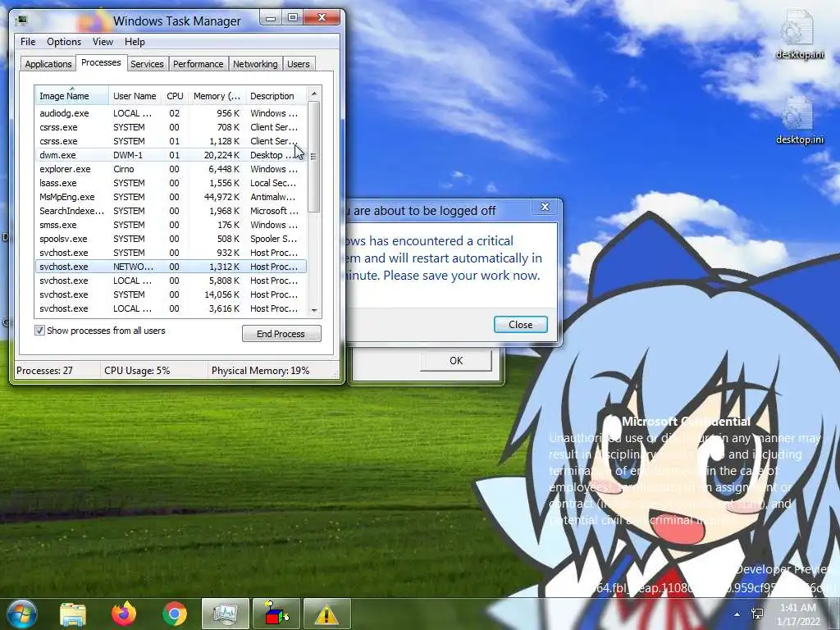Select the lsass.exe process row
The height and width of the screenshot is (630, 840).
pyautogui.click(x=171, y=183)
